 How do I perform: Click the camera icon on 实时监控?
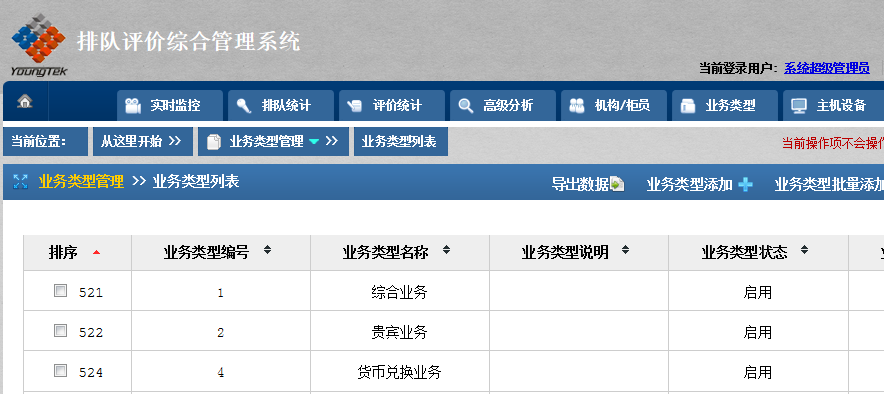(x=133, y=106)
